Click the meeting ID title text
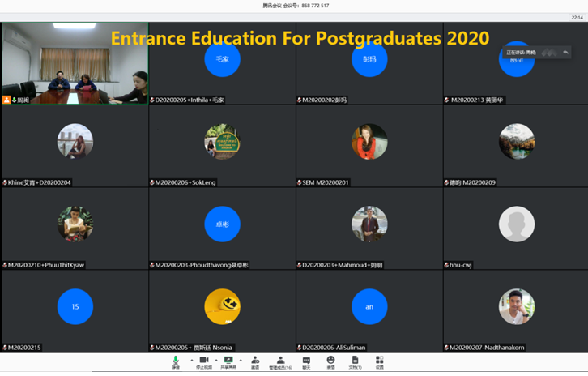This screenshot has height=376, width=588. 296,6
